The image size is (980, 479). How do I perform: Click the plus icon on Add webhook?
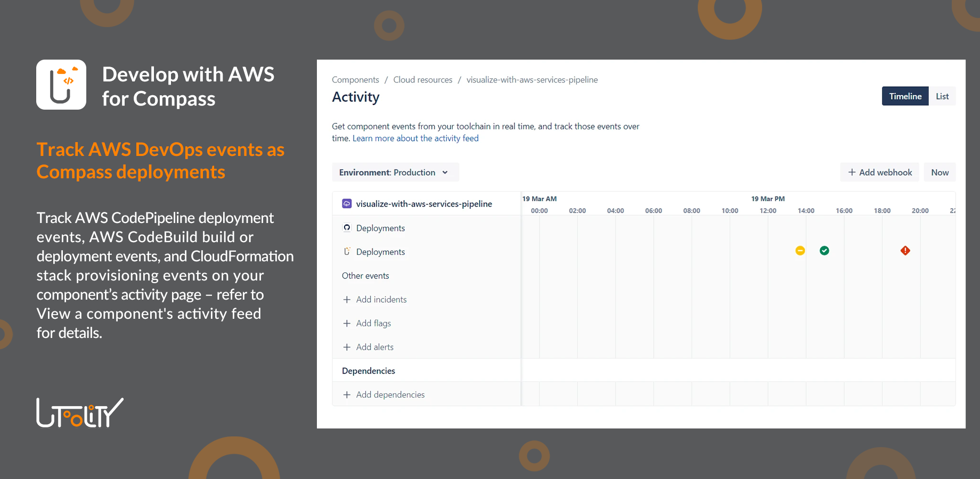pos(852,172)
